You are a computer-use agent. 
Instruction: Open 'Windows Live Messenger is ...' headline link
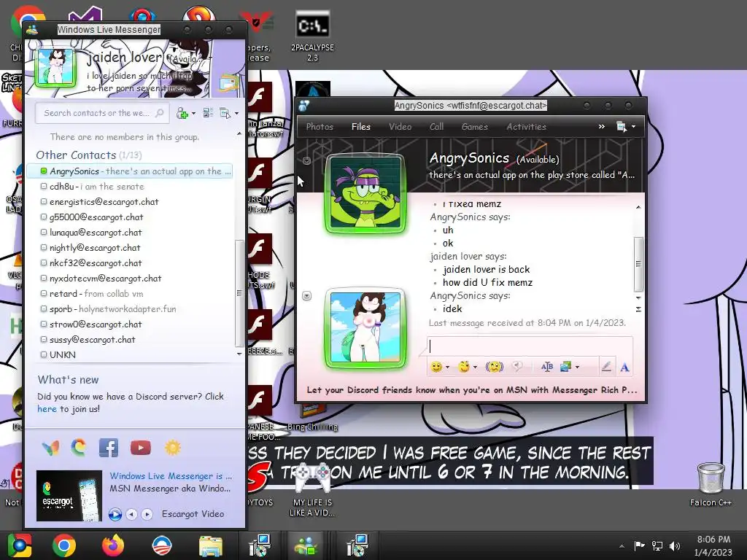171,475
